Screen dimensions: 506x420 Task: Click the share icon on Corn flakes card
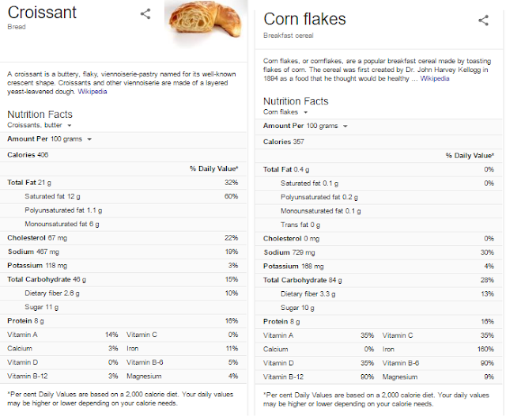[x=483, y=21]
